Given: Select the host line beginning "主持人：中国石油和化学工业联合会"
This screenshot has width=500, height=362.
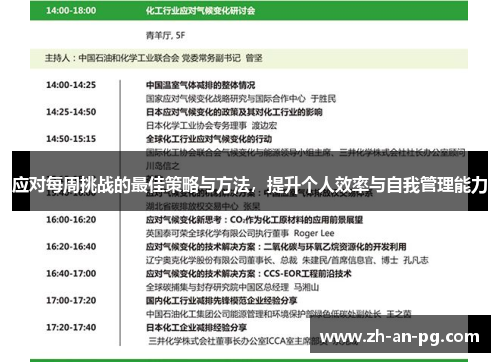Looking at the screenshot, I should 154,58.
